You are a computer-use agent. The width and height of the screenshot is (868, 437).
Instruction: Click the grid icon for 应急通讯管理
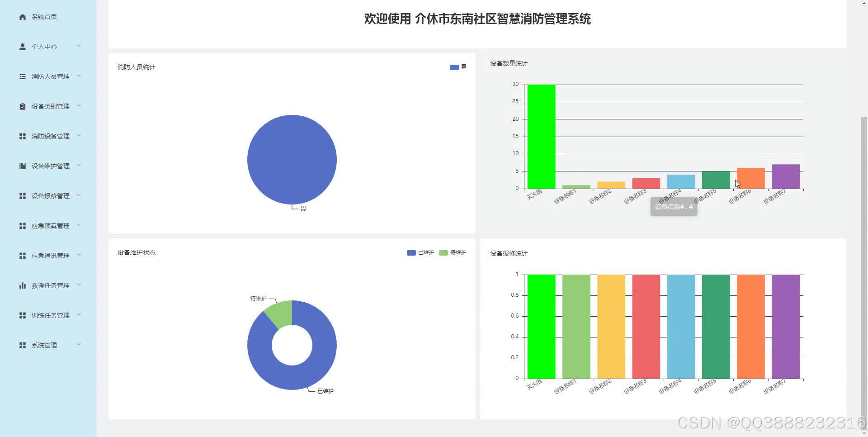click(x=23, y=256)
